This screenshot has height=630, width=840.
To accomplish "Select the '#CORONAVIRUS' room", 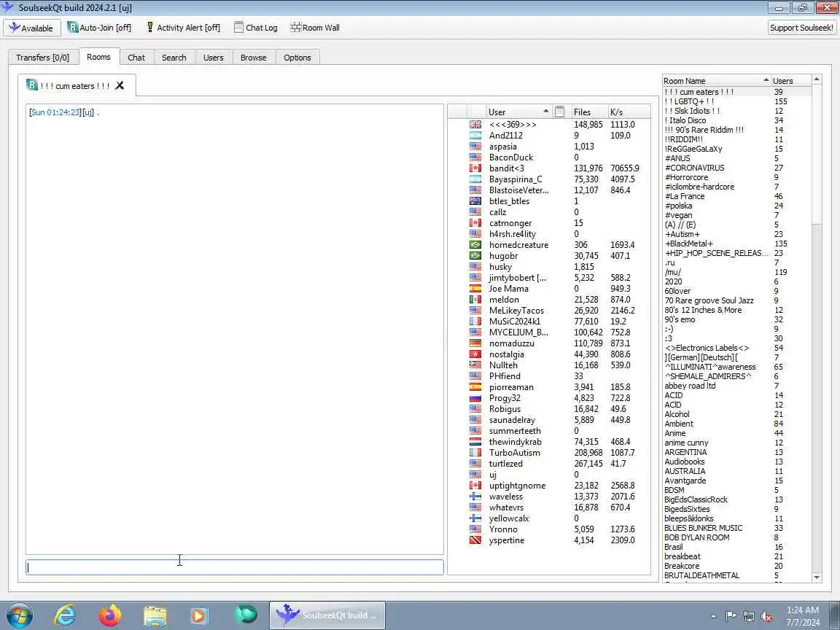I will tap(694, 168).
